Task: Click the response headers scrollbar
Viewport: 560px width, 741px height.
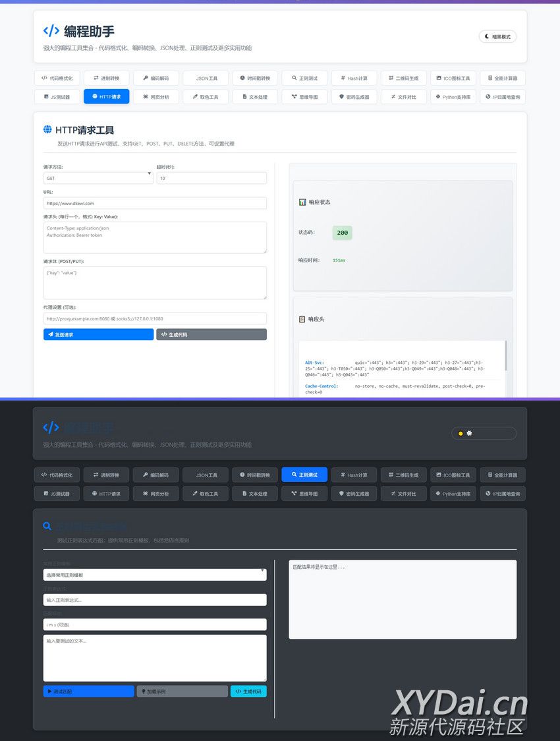Action: (506, 356)
